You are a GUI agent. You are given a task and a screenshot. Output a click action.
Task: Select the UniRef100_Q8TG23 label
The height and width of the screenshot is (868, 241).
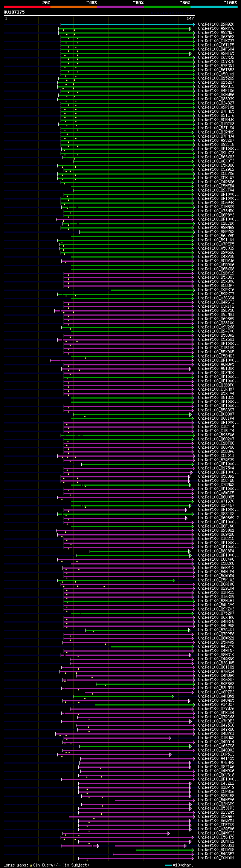[216, 398]
